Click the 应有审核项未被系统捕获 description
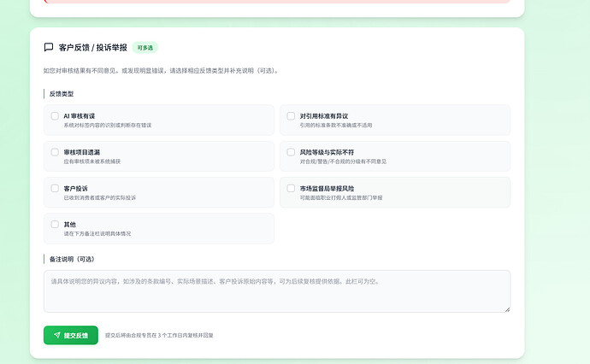 coord(92,161)
